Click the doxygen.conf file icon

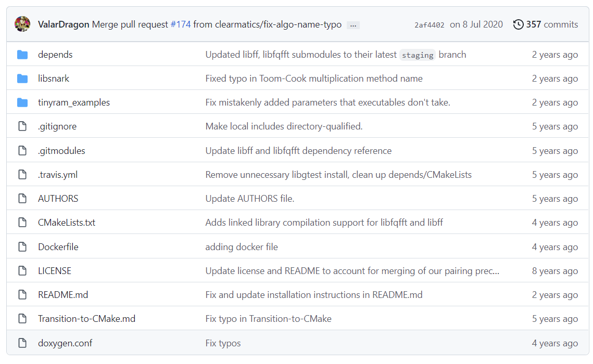click(22, 343)
